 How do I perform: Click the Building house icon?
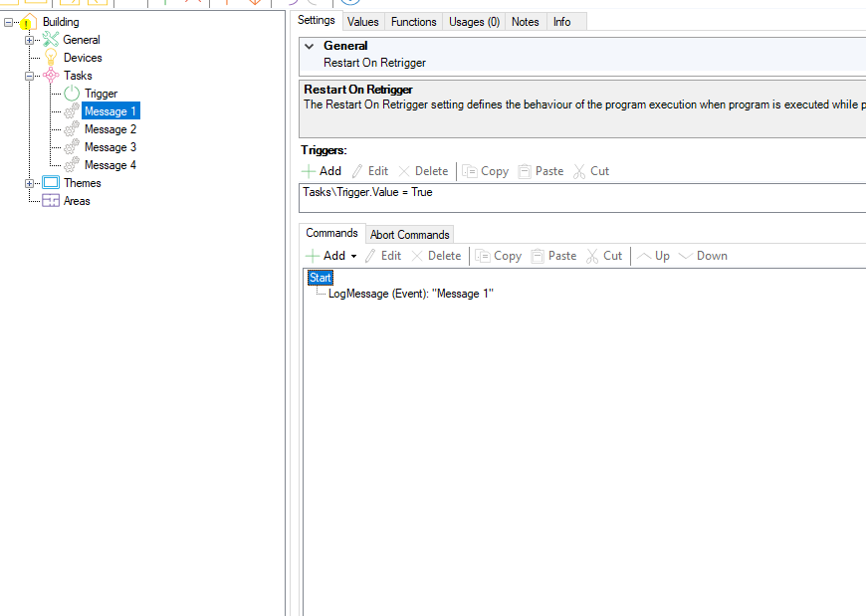click(29, 22)
